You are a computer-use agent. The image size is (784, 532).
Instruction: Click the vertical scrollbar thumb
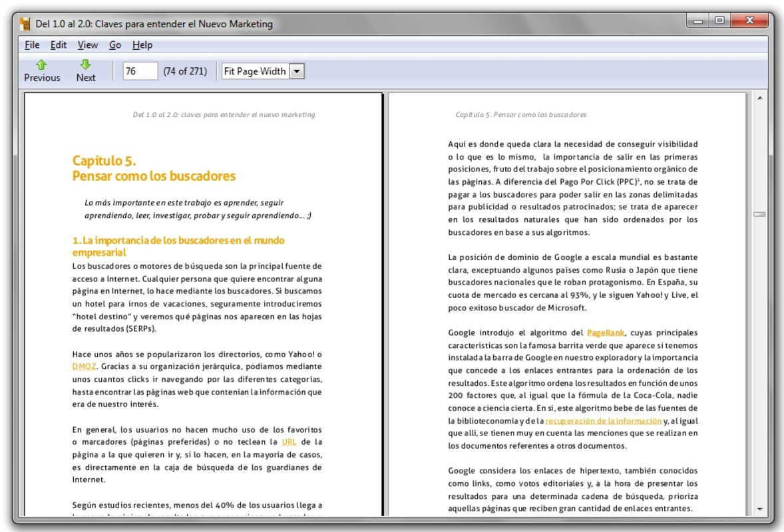tap(759, 214)
